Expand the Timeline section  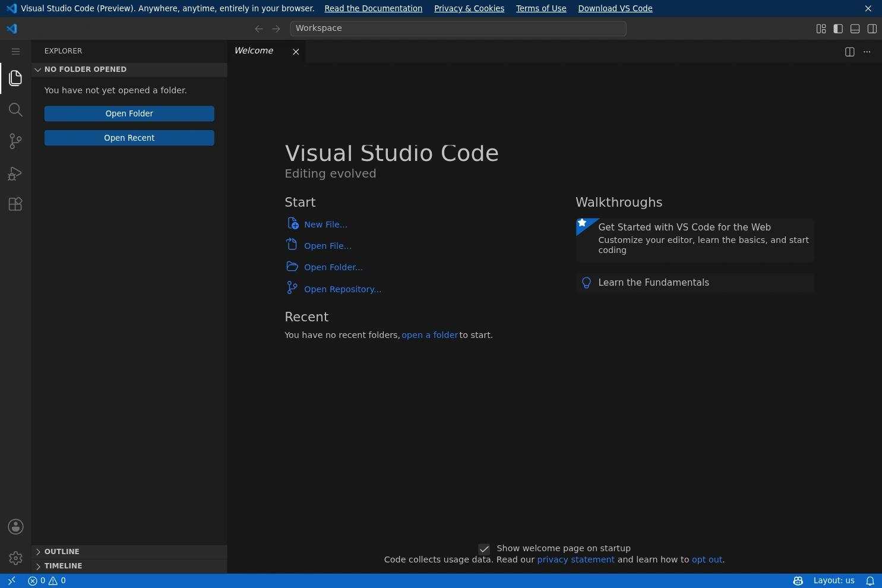129,566
